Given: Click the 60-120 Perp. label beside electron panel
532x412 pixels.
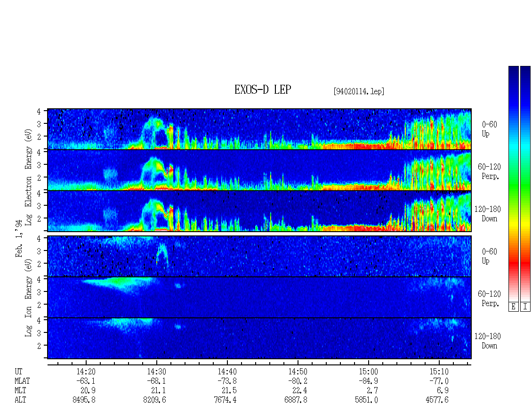Looking at the screenshot, I should 489,171.
